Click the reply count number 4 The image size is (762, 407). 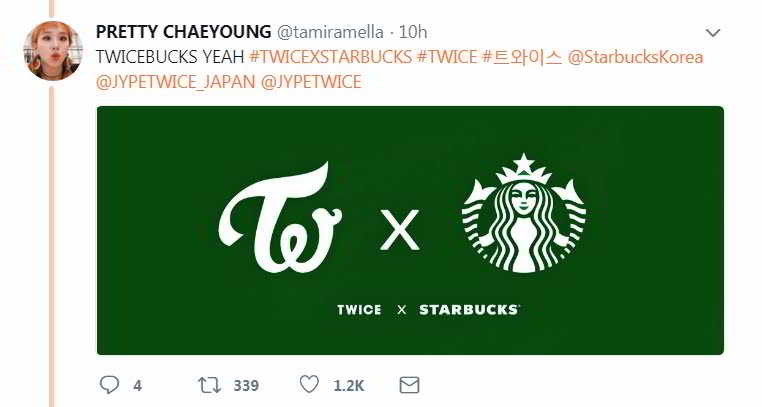pos(137,386)
